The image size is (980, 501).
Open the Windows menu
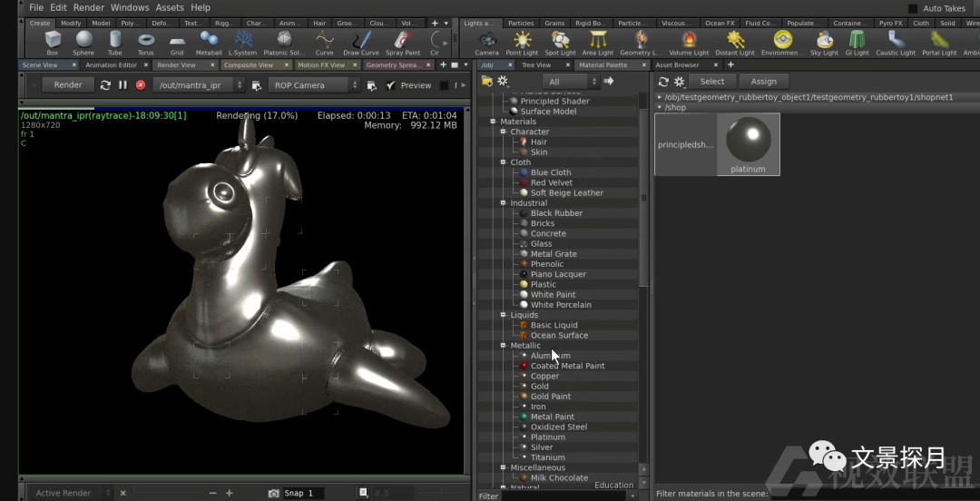[130, 7]
